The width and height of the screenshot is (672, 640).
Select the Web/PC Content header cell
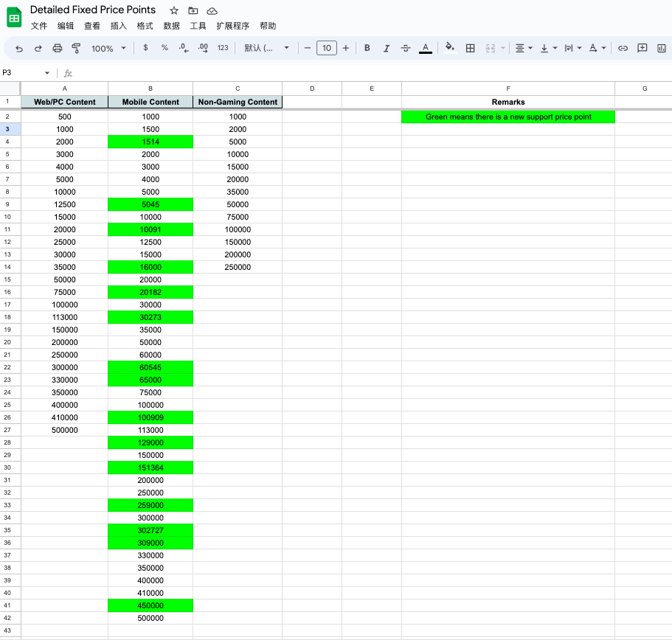(x=65, y=102)
